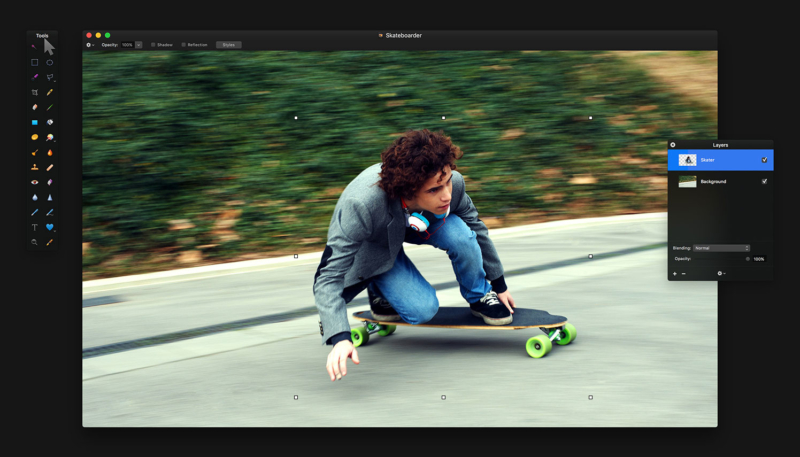
Task: Toggle Background layer visibility checkbox
Action: (x=764, y=182)
